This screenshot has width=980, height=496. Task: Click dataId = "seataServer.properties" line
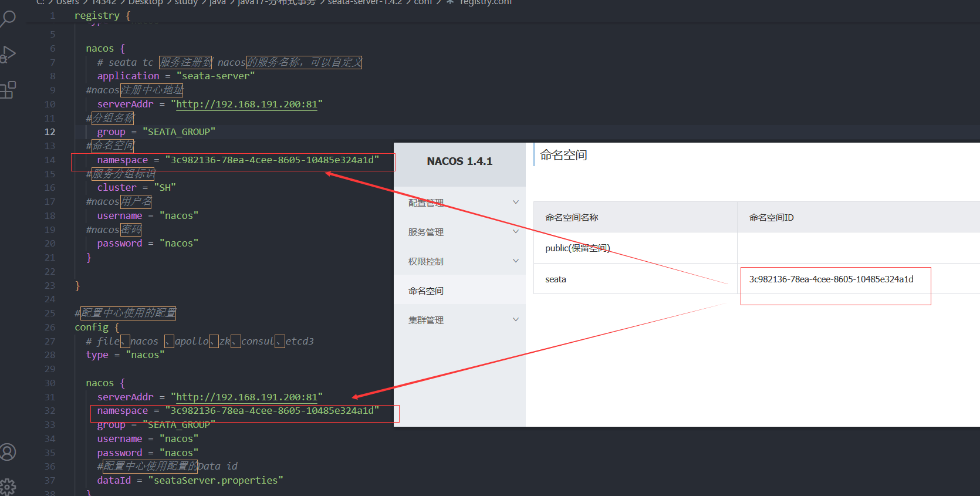190,480
